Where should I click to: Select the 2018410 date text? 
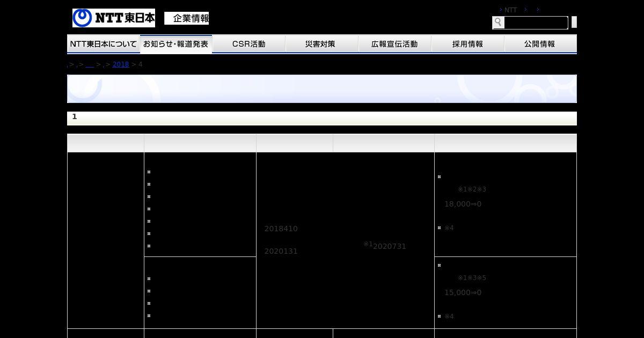281,229
